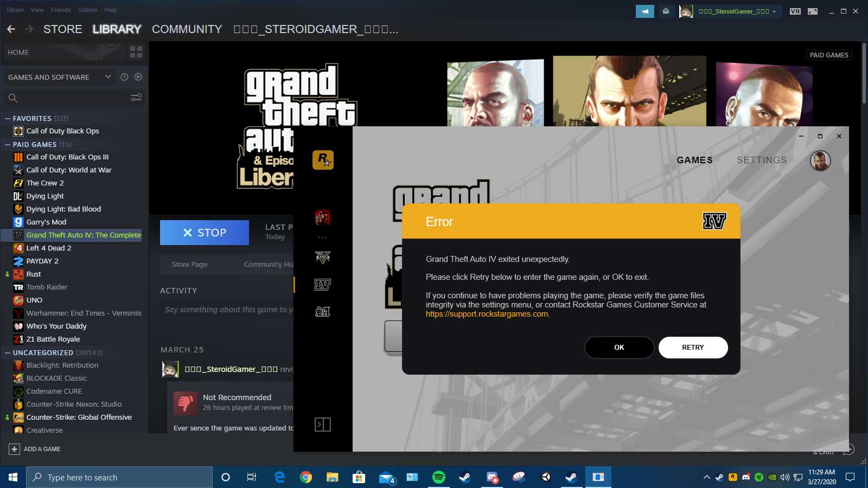
Task: Open advanced filter options in library search
Action: (x=136, y=98)
